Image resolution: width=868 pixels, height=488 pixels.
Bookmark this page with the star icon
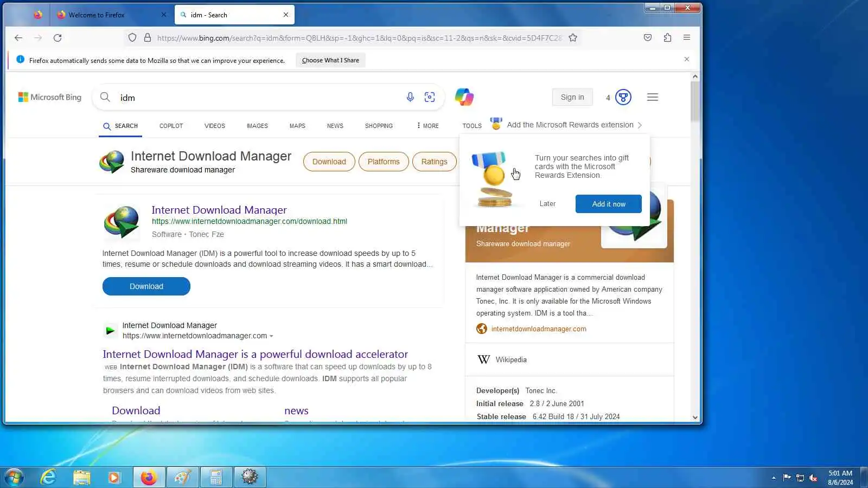(573, 38)
